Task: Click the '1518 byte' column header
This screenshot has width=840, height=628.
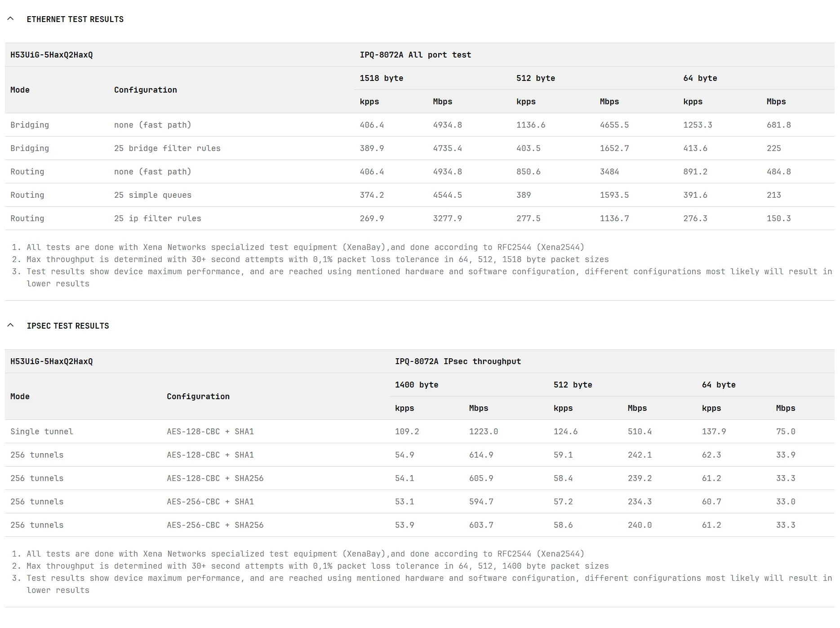Action: tap(382, 78)
